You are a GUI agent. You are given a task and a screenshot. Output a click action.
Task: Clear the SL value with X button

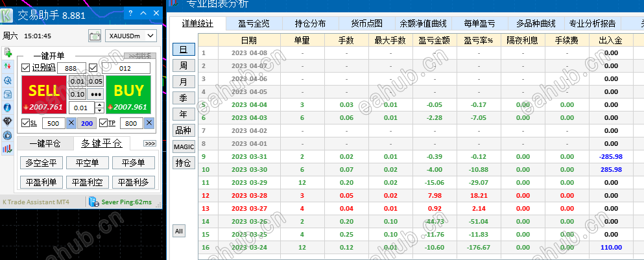(71, 123)
